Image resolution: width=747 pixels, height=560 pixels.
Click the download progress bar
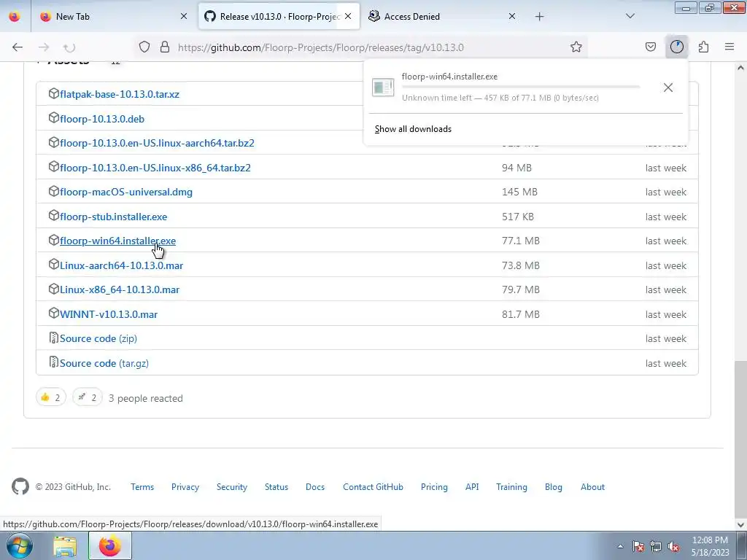[x=521, y=87]
